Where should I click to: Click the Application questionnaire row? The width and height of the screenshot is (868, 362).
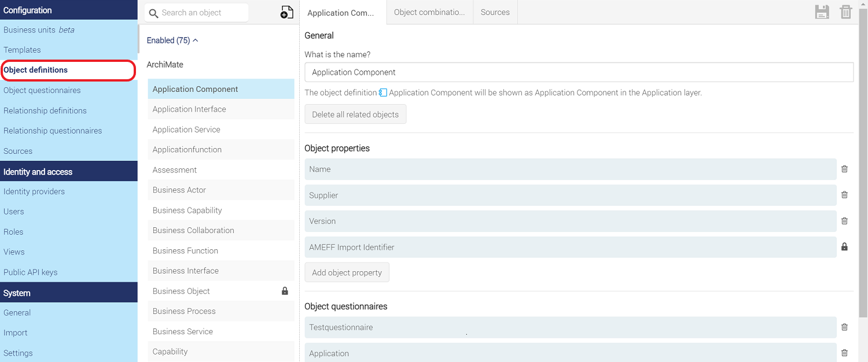point(571,353)
